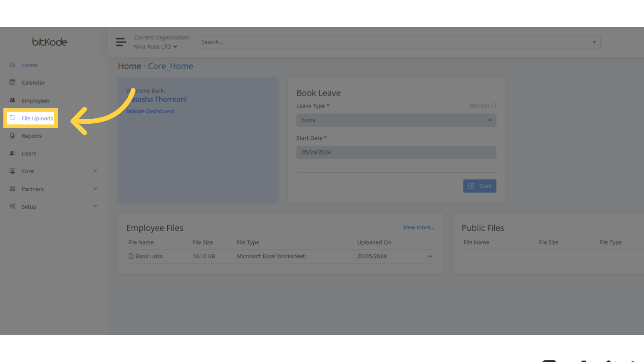Open the hamburger navigation menu
Screen dimensions: 644x362
[121, 42]
